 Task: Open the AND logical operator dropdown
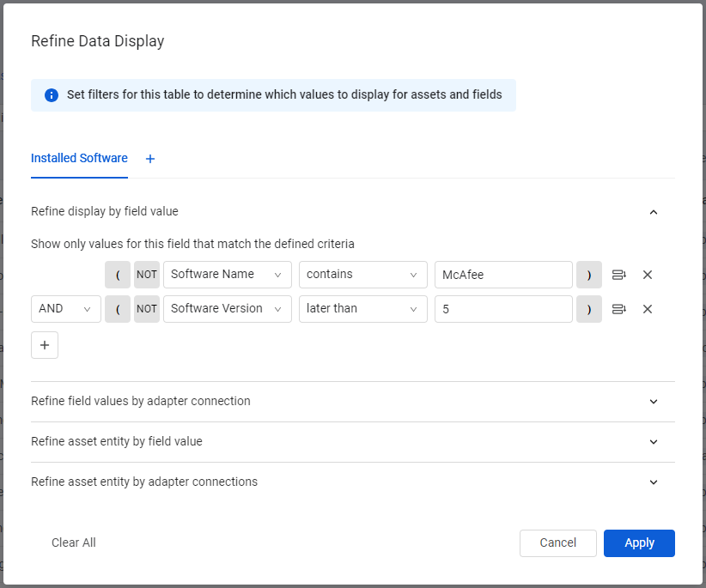(x=66, y=309)
